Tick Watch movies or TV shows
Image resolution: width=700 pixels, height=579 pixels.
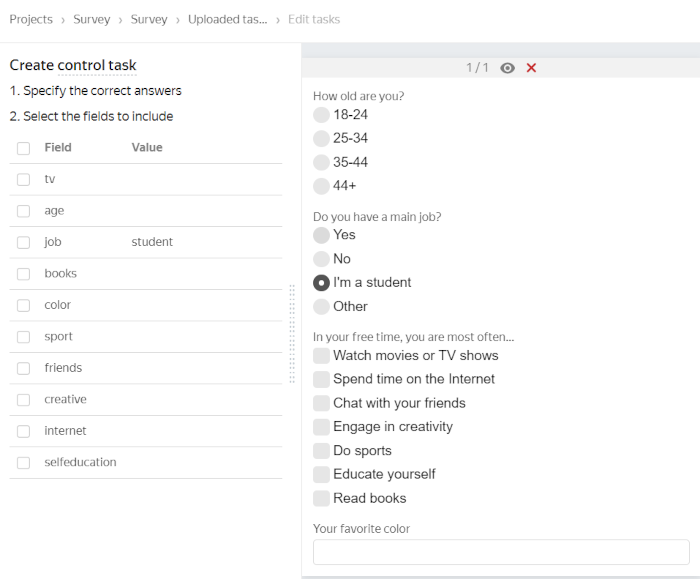(x=321, y=356)
